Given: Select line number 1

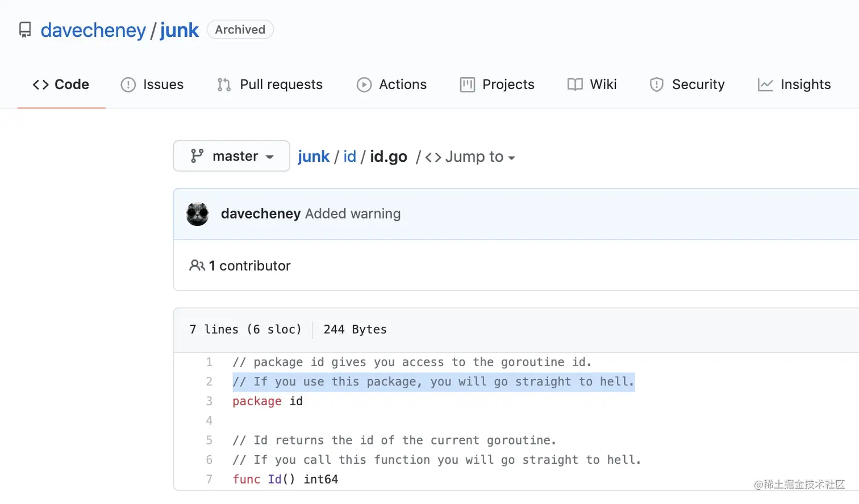Looking at the screenshot, I should tap(209, 362).
